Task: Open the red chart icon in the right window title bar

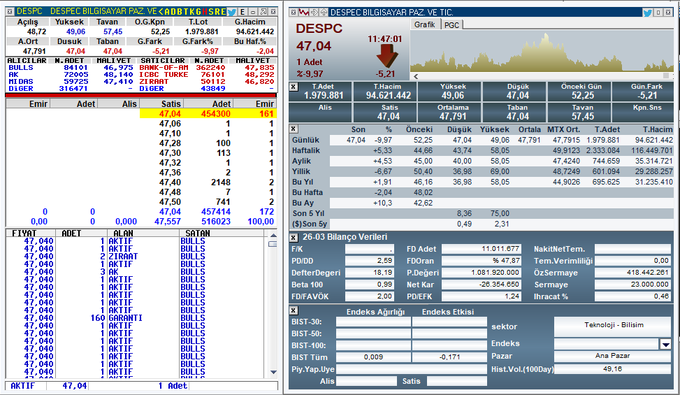Action: [304, 13]
